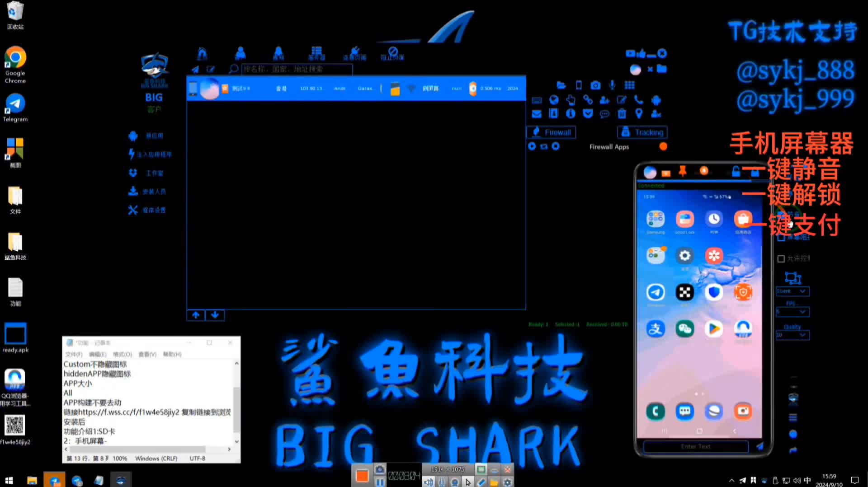The height and width of the screenshot is (487, 868).
Task: Tap the Telegram app on phone screen
Action: (656, 293)
